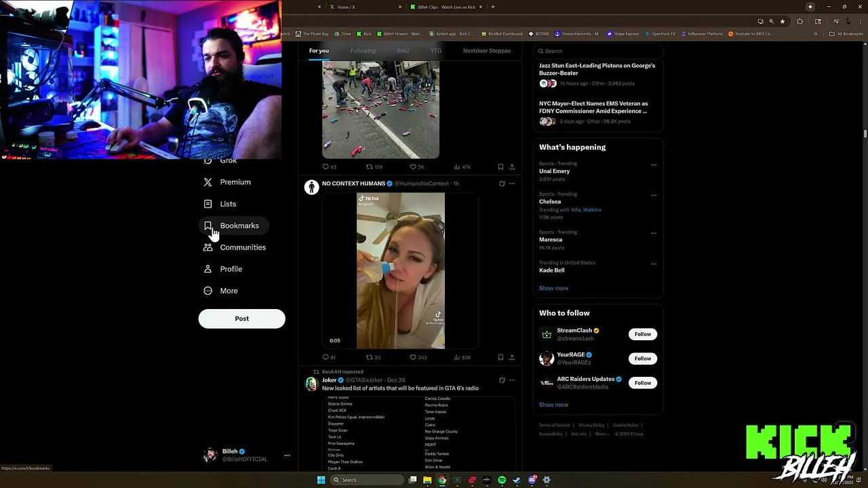Open the Profile sidebar icon
868x488 pixels.
(x=208, y=269)
